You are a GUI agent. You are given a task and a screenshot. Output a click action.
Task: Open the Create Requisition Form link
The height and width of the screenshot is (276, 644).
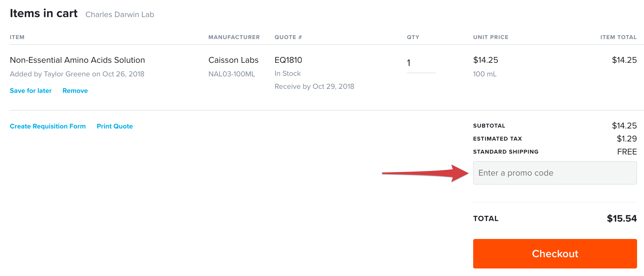click(x=48, y=126)
